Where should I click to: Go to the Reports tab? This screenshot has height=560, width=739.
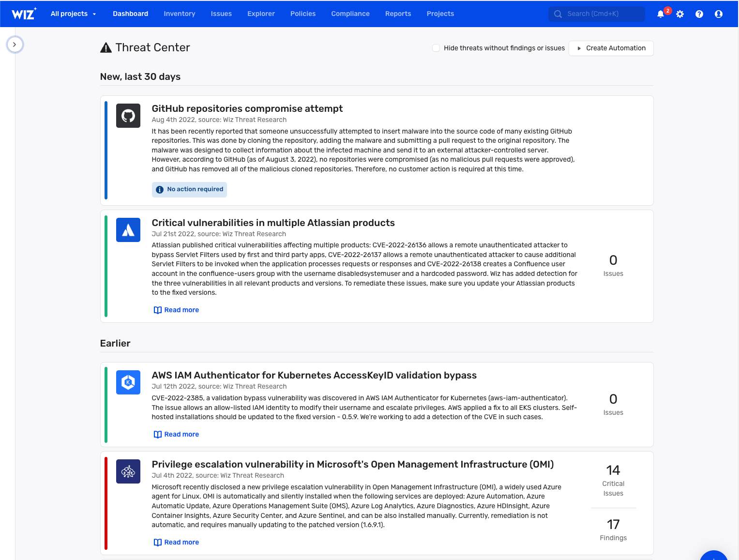tap(398, 14)
